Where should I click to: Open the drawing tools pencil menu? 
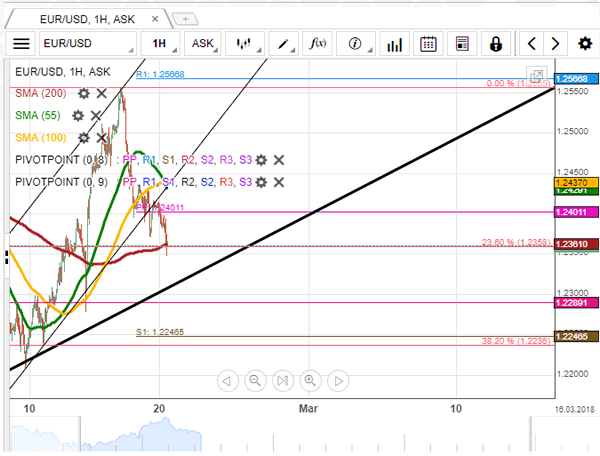tap(285, 44)
